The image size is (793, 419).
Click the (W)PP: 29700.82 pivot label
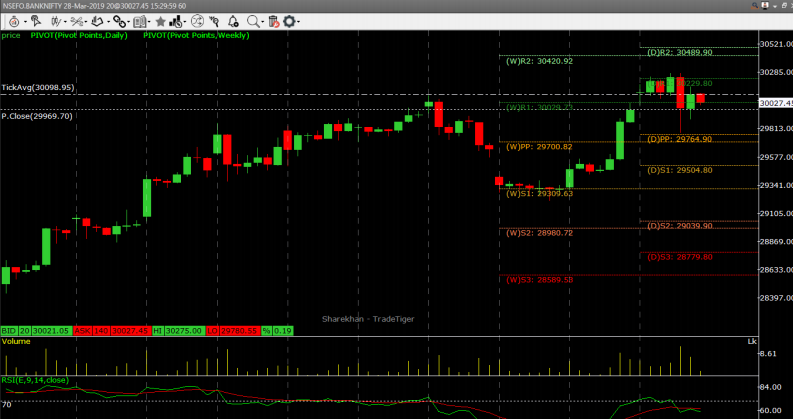click(540, 147)
